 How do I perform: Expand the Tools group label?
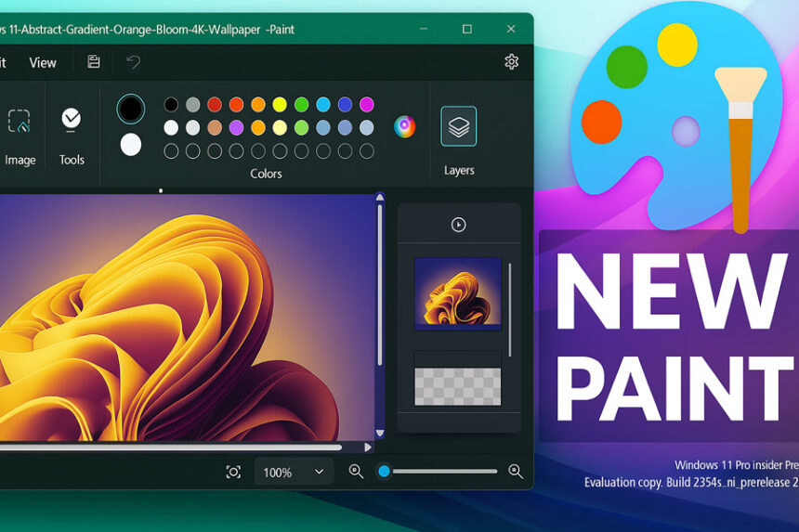tap(72, 160)
